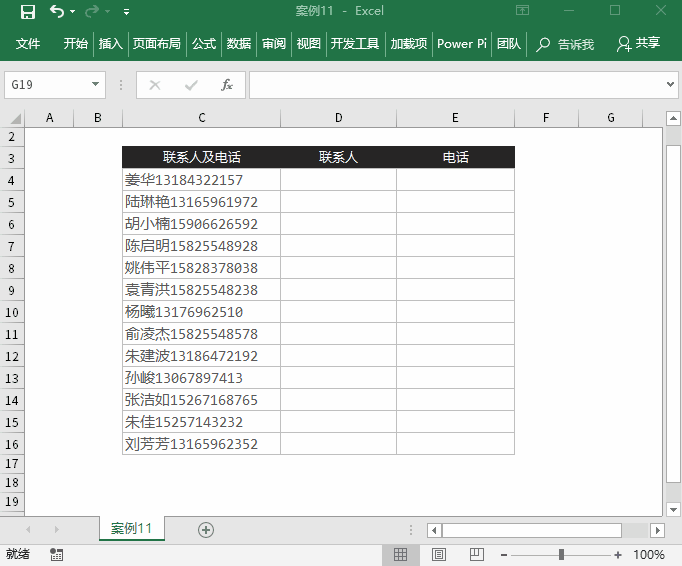The image size is (682, 566).
Task: Open the 团队 ribbon tab
Action: (x=508, y=44)
